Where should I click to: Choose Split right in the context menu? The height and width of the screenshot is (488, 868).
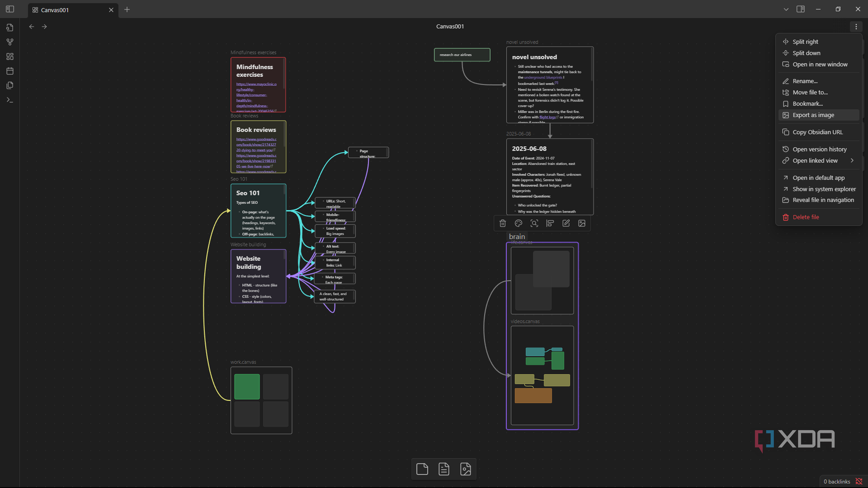(x=805, y=42)
